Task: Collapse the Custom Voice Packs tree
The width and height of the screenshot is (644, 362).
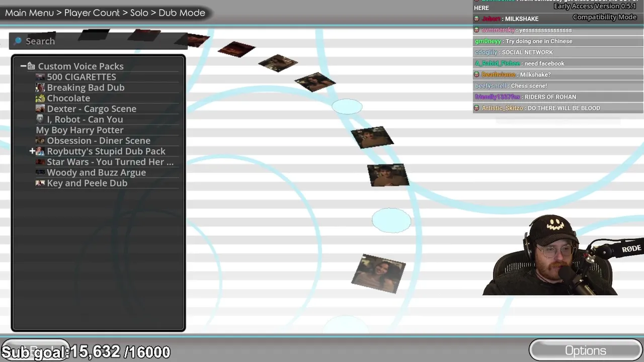Action: coord(23,66)
